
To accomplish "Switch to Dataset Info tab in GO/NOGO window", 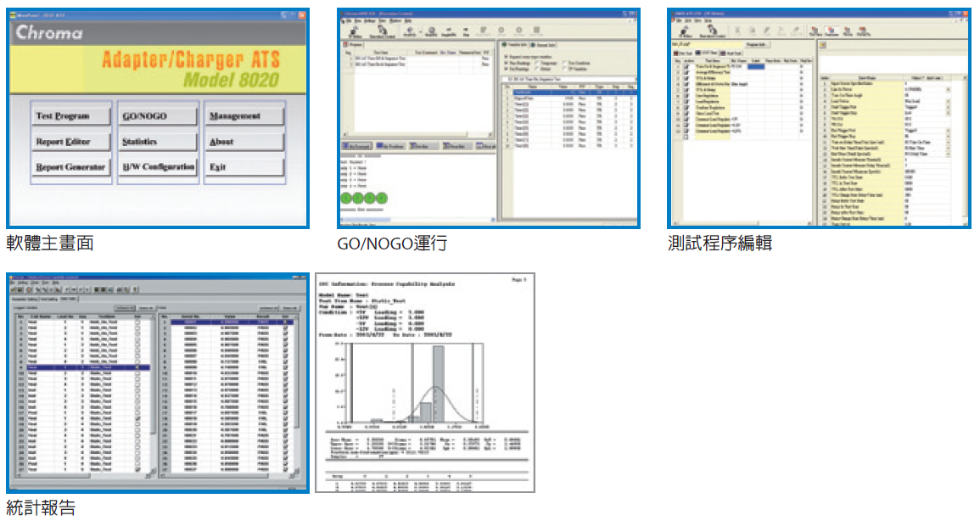I will point(545,46).
